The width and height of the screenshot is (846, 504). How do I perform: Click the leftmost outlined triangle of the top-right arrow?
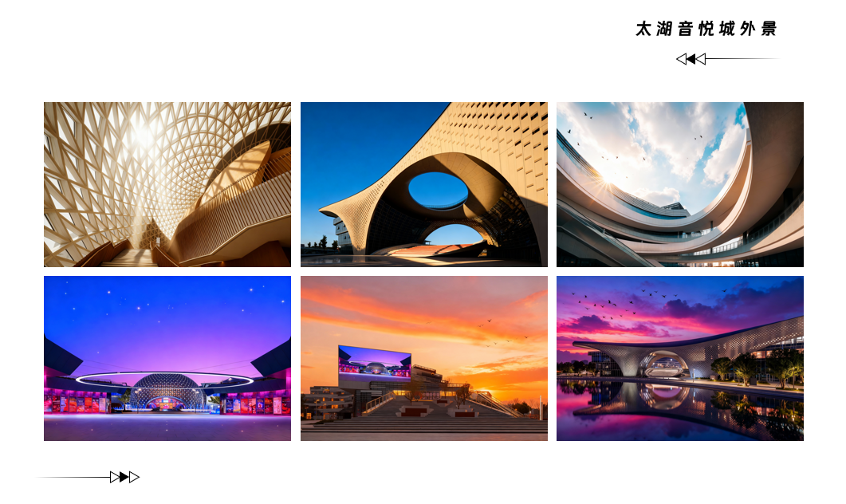pyautogui.click(x=682, y=59)
